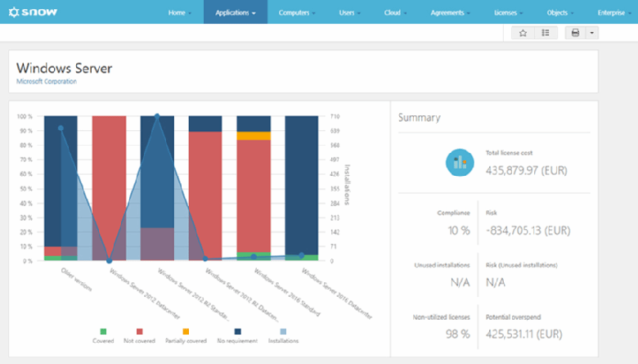Click the Total license cost chart icon

[x=460, y=162]
